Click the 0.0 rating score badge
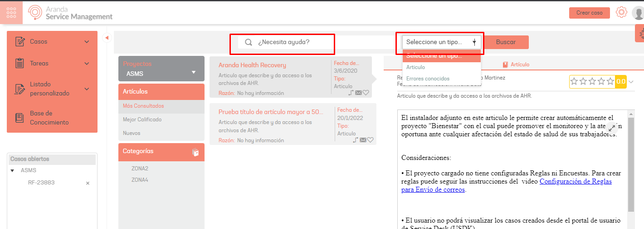The height and width of the screenshot is (229, 644). (x=620, y=82)
